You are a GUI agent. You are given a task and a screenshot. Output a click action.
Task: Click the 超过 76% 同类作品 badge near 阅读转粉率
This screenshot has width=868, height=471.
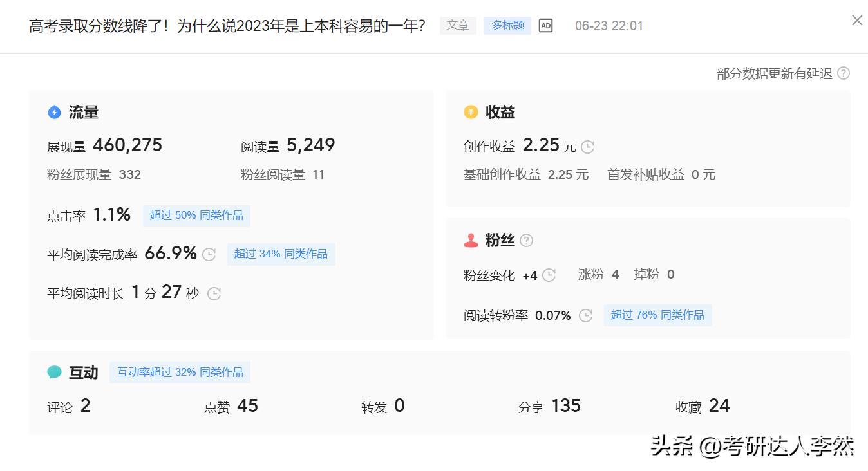[x=657, y=315]
